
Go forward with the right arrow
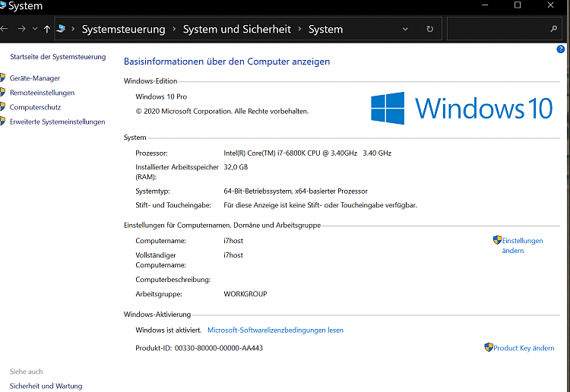click(21, 29)
